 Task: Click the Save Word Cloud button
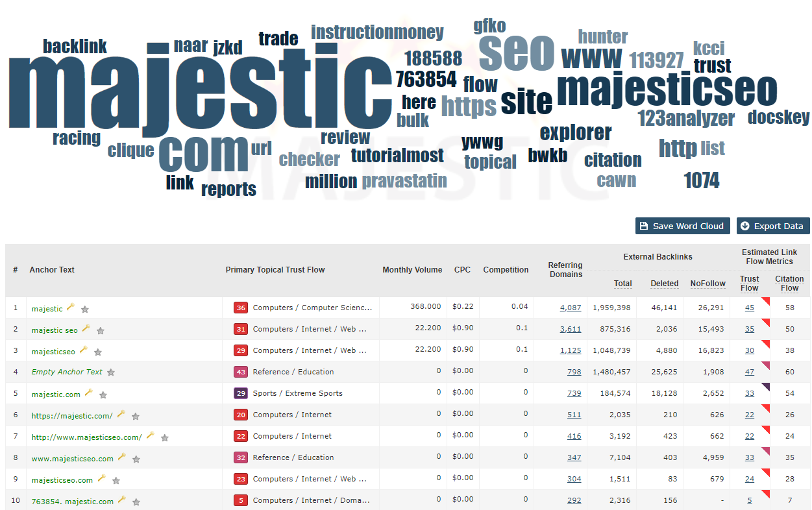[682, 226]
